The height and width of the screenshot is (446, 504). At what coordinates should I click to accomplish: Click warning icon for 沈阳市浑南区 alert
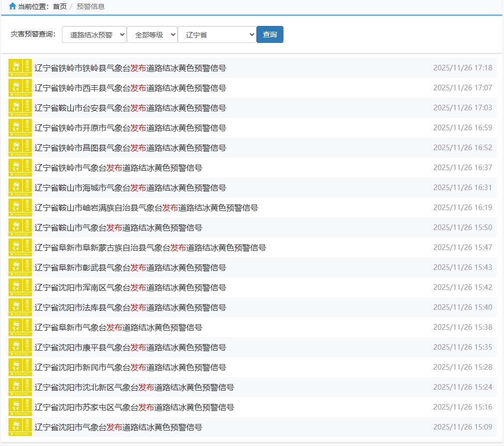pos(20,287)
